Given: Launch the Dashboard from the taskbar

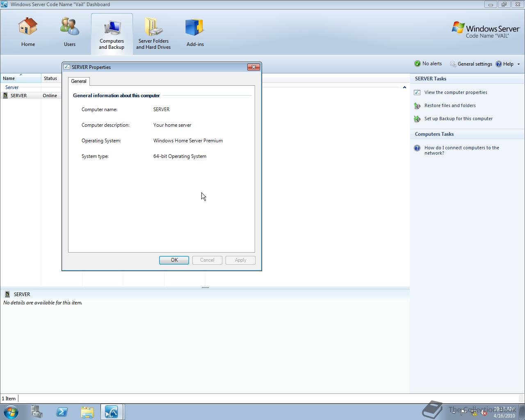Looking at the screenshot, I should coord(112,411).
